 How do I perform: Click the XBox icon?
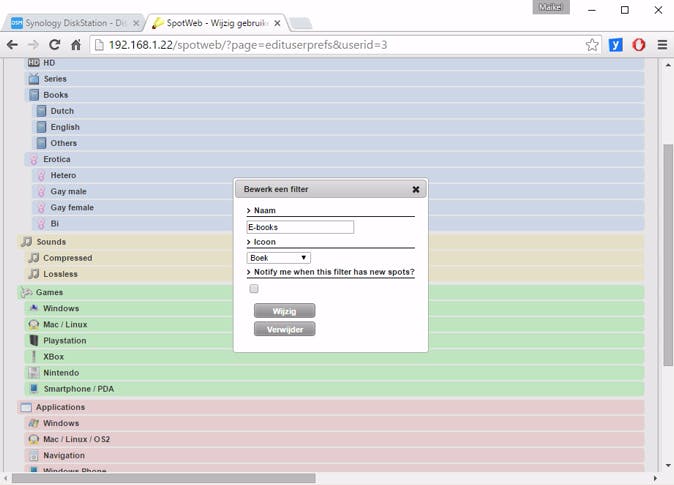click(34, 356)
